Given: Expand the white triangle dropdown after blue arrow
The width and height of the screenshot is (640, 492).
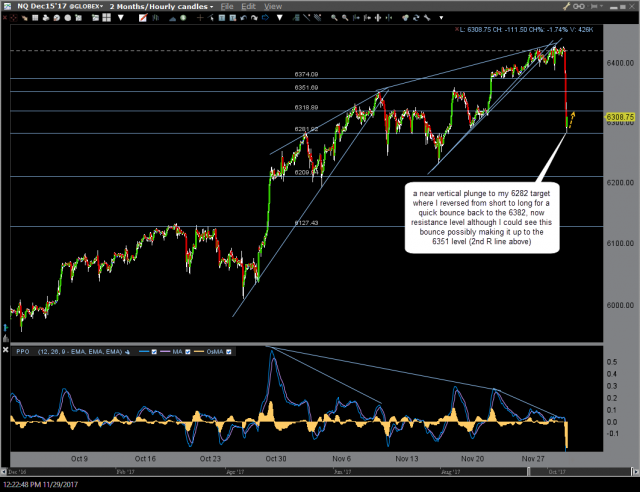Looking at the screenshot, I should pos(280,18).
